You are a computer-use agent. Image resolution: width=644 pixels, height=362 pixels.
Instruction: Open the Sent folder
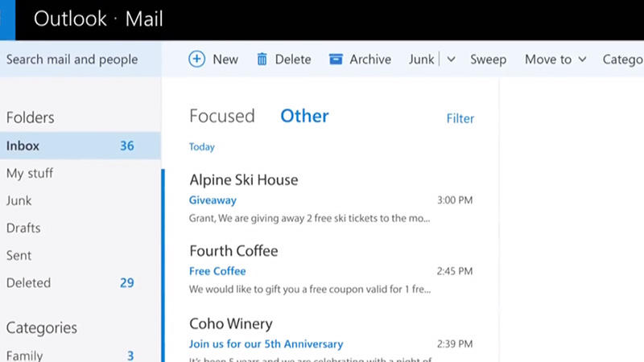pos(19,255)
